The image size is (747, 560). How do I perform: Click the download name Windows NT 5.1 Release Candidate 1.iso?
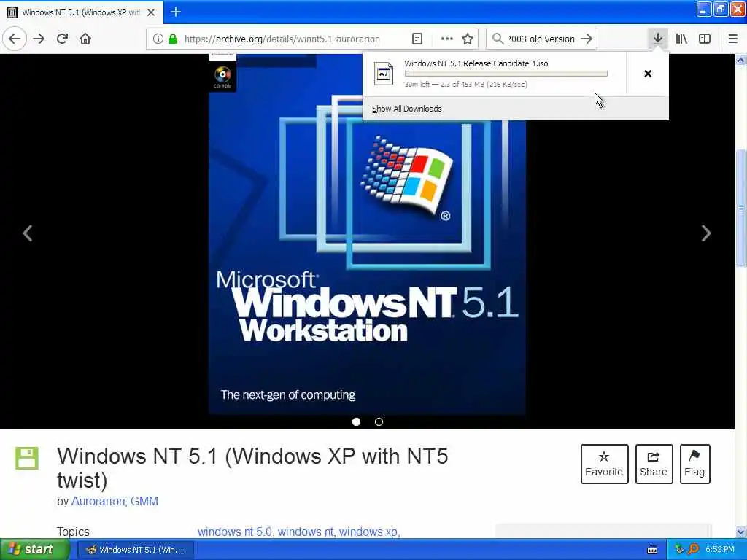pos(476,63)
